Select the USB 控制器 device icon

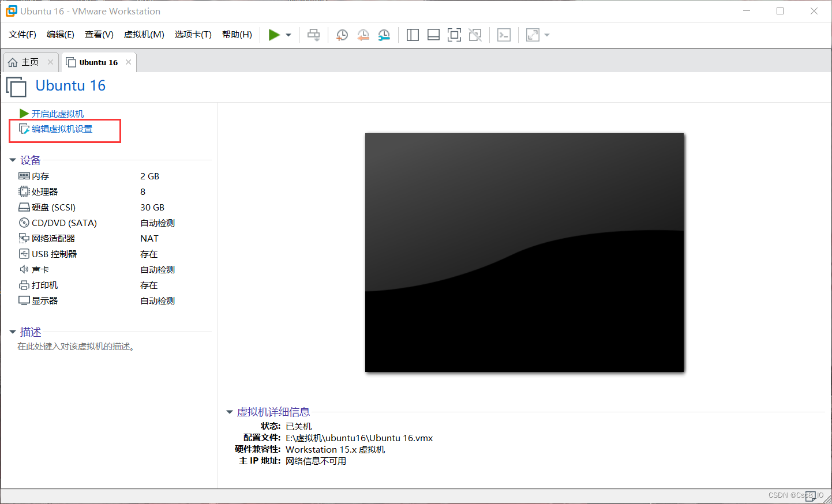[24, 254]
